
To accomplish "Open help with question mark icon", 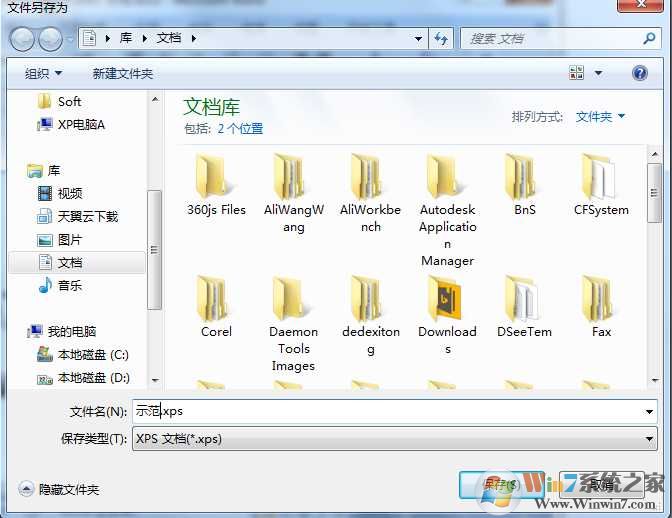I will coord(639,73).
